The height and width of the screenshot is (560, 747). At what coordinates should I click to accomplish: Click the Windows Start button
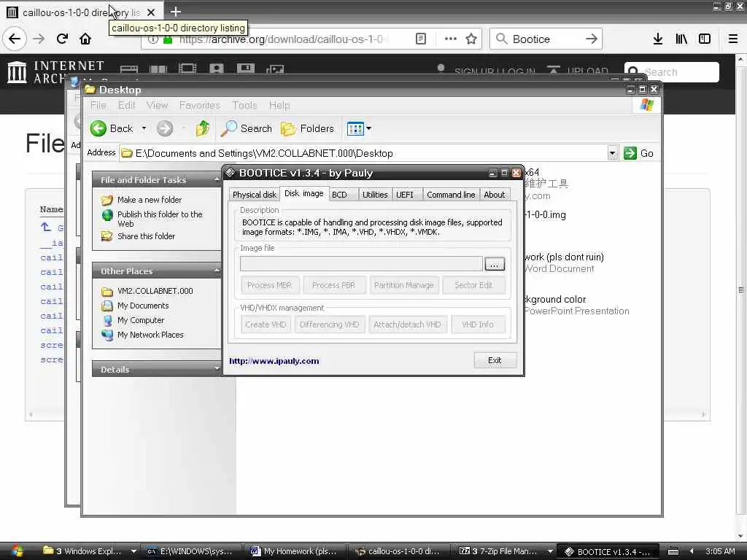pos(17,551)
